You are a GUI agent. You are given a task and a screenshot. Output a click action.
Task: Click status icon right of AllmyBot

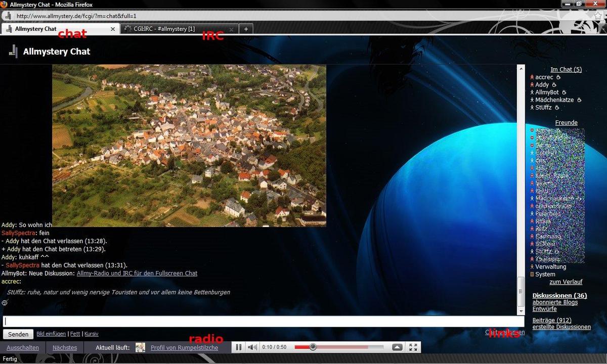point(564,93)
